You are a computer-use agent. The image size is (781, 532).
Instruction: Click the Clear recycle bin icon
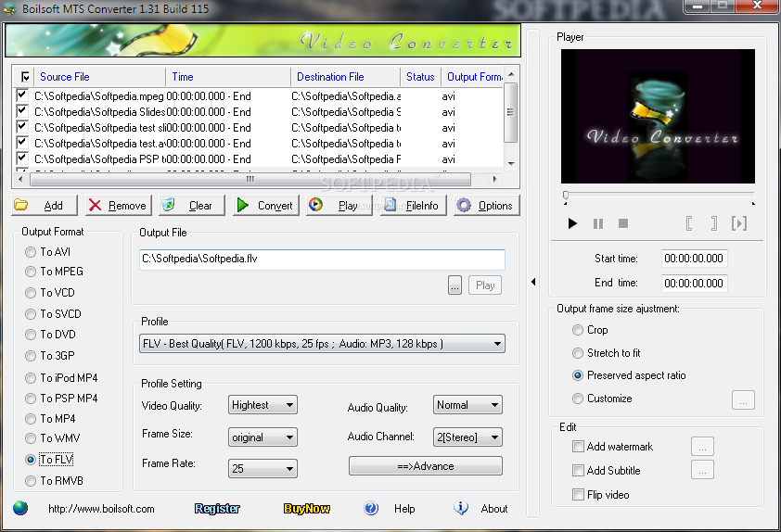tap(169, 205)
